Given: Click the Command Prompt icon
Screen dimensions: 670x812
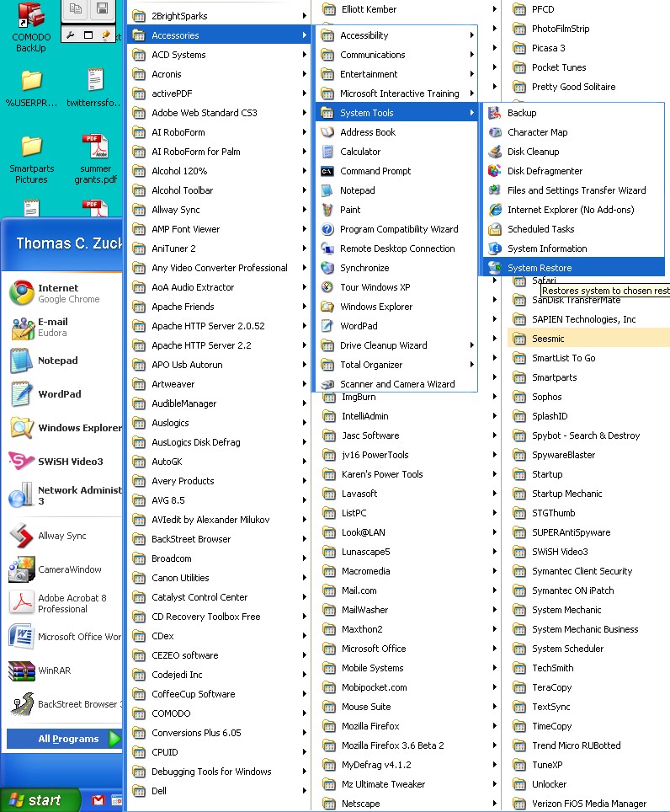Looking at the screenshot, I should pyautogui.click(x=327, y=171).
